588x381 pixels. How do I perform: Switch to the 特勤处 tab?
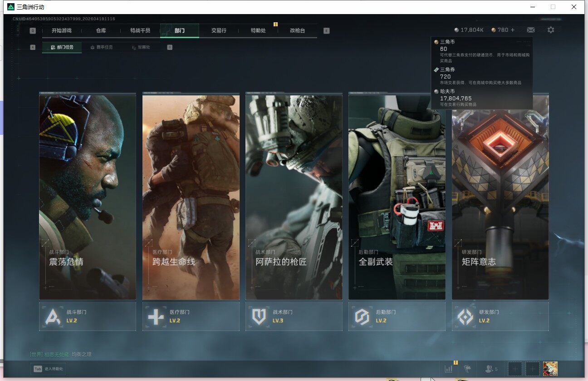coord(258,30)
